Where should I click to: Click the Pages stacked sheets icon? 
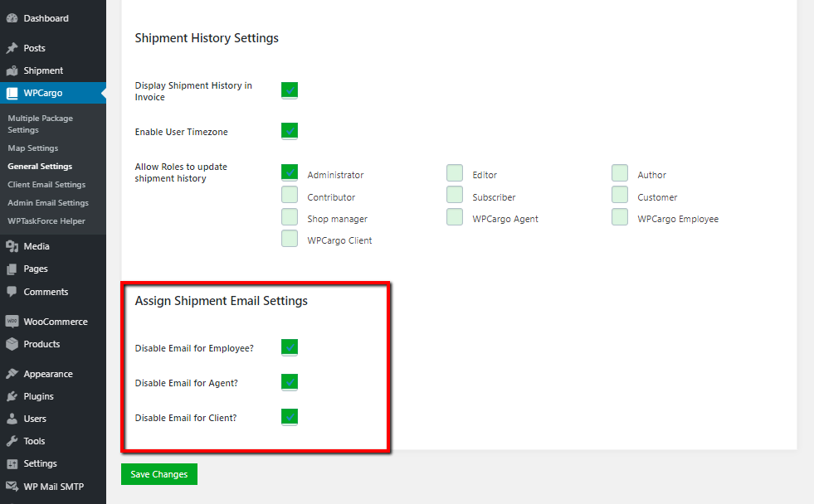(12, 269)
